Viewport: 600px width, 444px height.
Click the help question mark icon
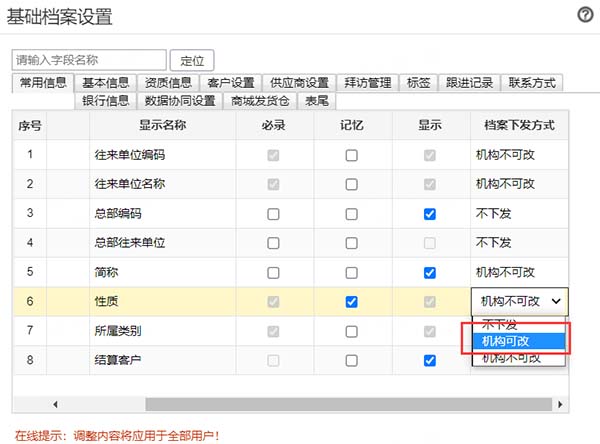click(586, 15)
